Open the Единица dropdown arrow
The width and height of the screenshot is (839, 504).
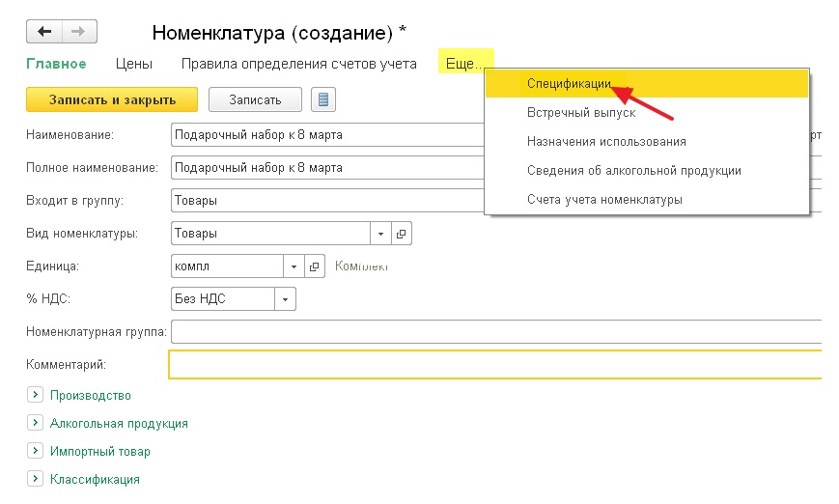pyautogui.click(x=294, y=266)
